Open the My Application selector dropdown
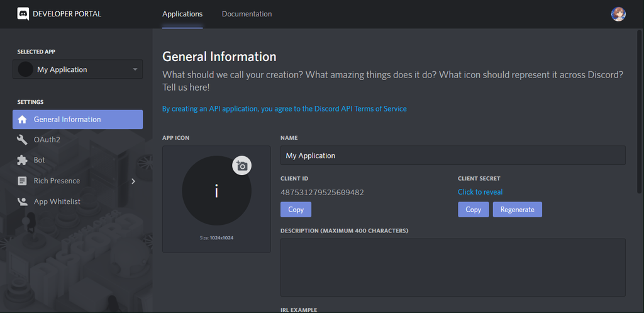The image size is (644, 313). click(77, 69)
